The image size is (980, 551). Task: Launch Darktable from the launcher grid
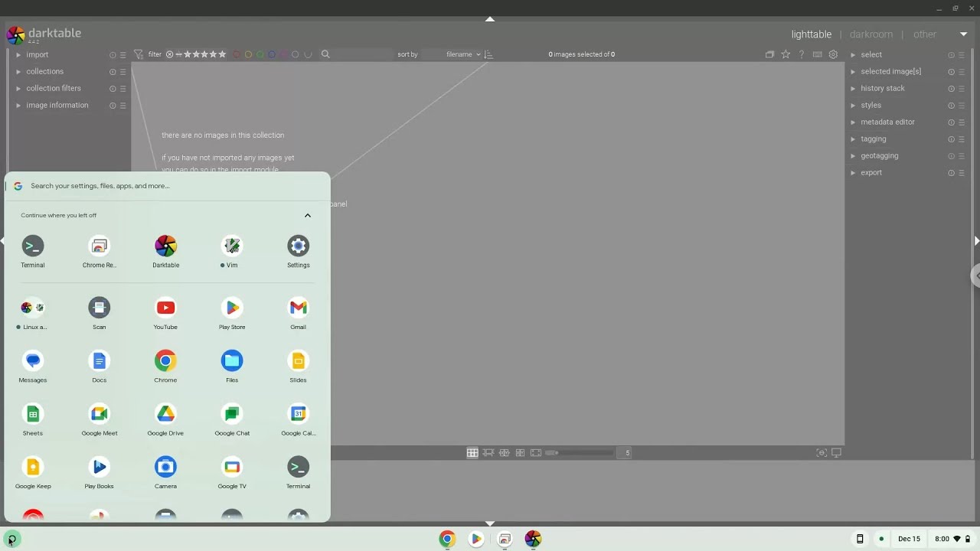pyautogui.click(x=165, y=252)
